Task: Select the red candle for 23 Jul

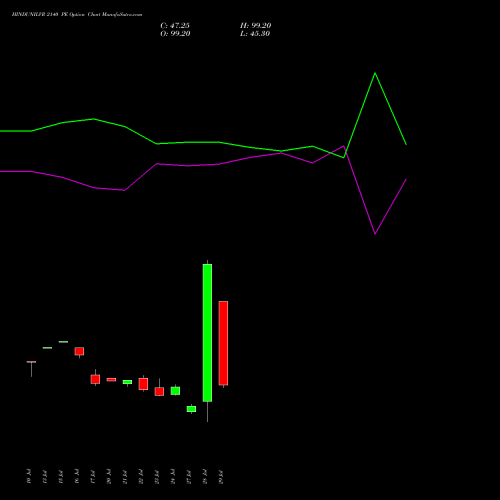Action: pyautogui.click(x=159, y=392)
